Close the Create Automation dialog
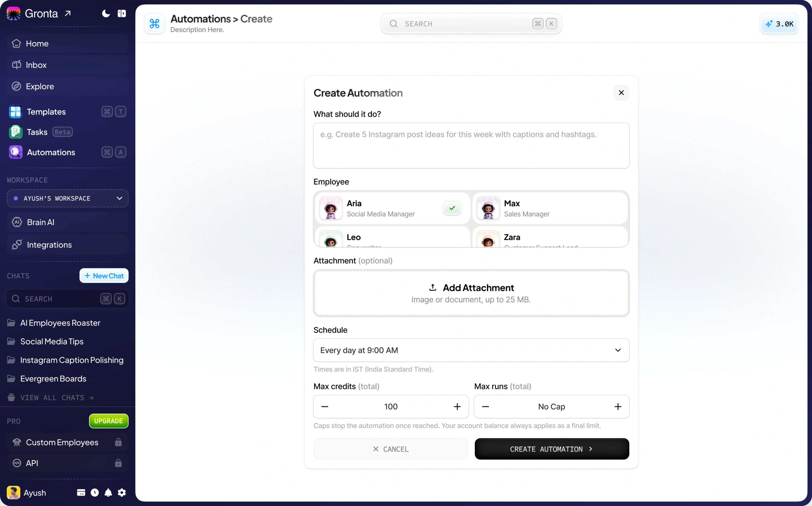 click(x=621, y=93)
